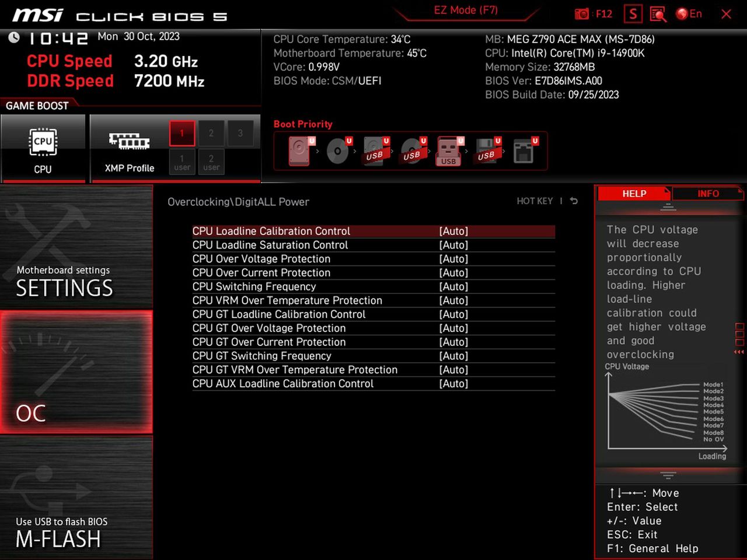Open [Auto] value of CPU GT Switching Frequency
Image resolution: width=747 pixels, height=560 pixels.
tap(453, 356)
